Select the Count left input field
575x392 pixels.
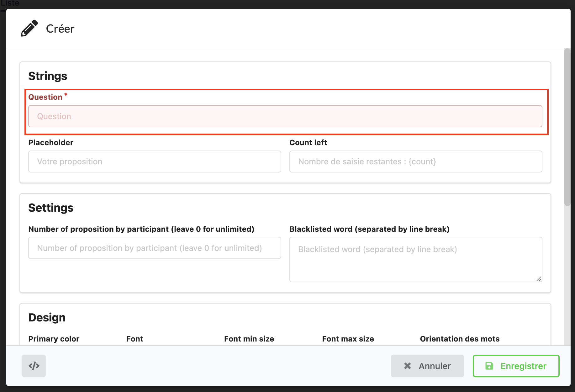(415, 162)
